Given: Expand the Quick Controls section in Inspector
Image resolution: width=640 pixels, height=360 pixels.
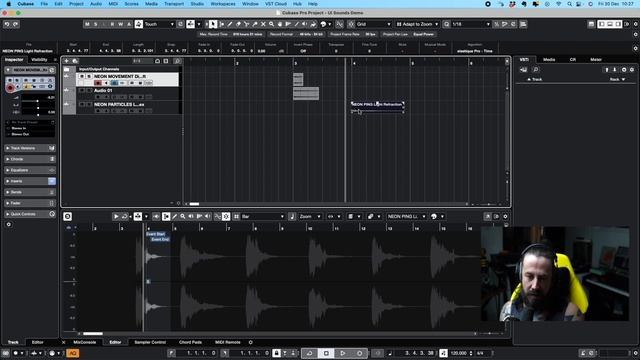Looking at the screenshot, I should coord(30,214).
